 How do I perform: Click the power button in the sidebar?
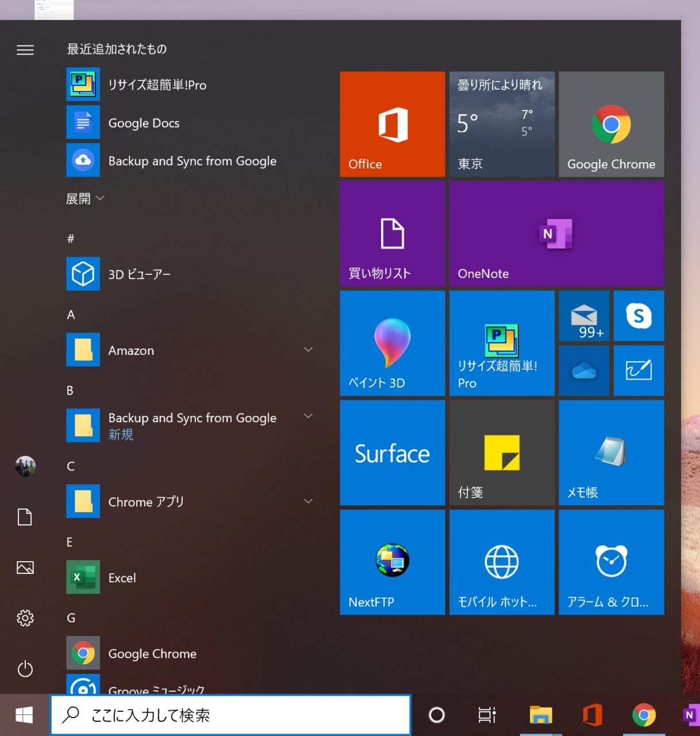(25, 669)
